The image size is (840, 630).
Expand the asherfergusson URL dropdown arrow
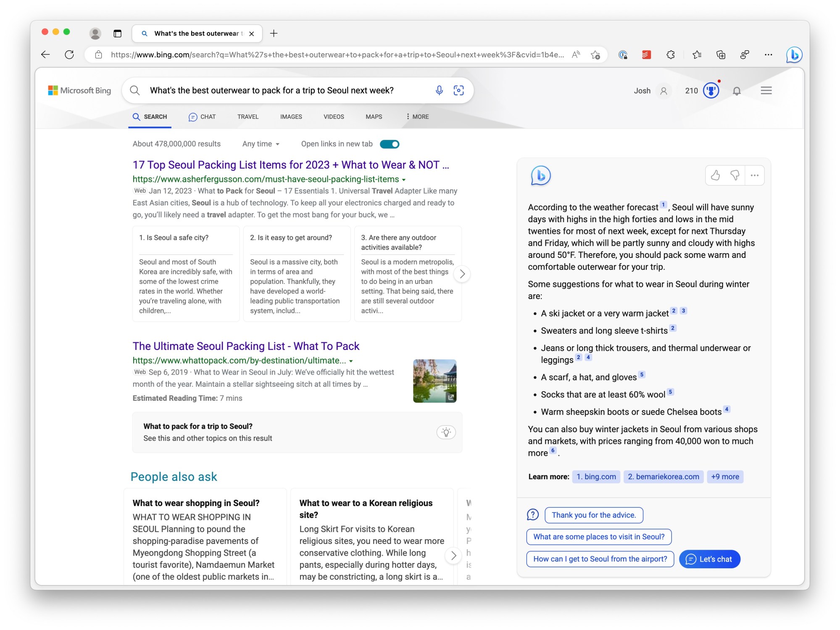404,180
